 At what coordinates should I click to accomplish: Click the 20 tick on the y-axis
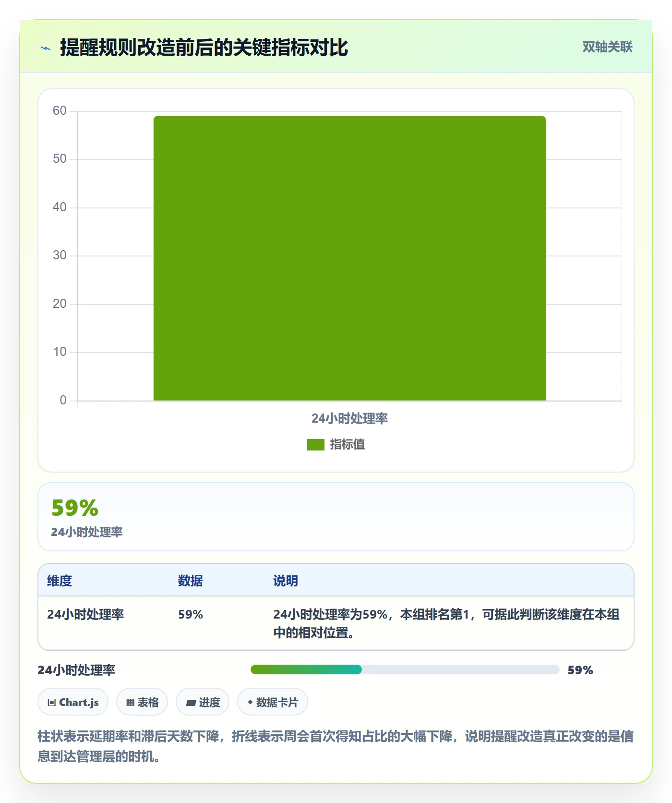click(60, 304)
